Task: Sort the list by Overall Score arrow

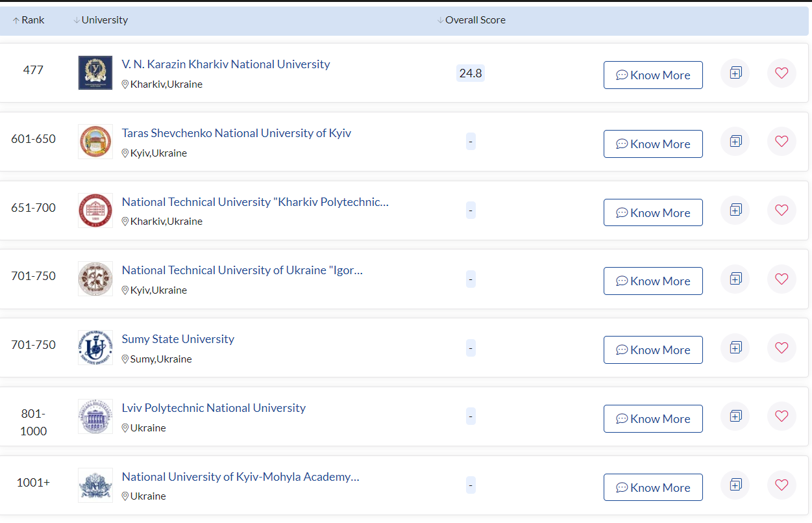Action: click(x=441, y=19)
